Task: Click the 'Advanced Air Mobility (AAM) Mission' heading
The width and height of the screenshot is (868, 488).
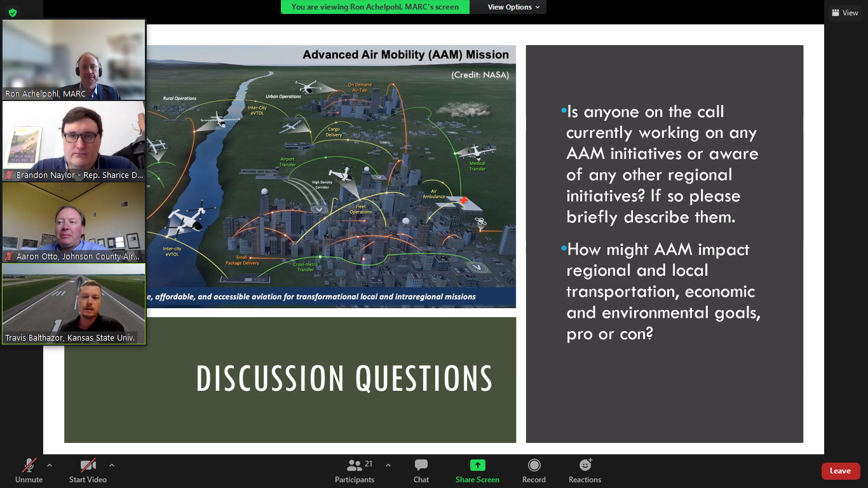Action: coord(405,55)
